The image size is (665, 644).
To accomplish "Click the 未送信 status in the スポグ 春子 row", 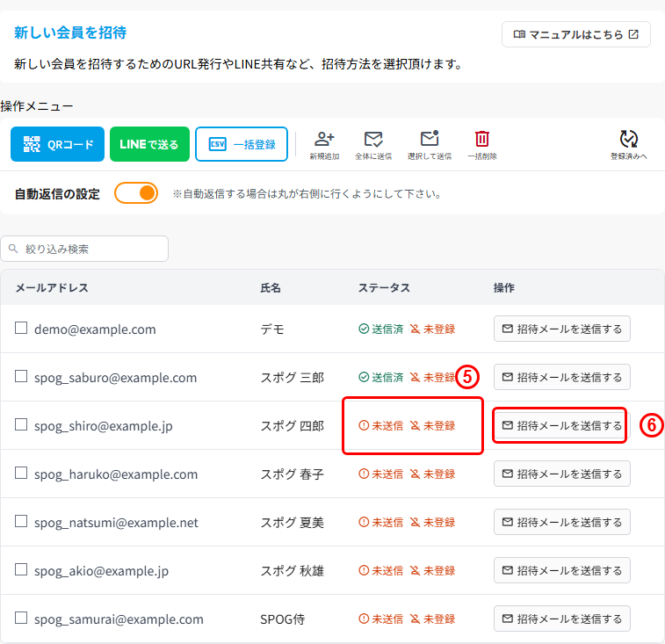I will [x=381, y=474].
